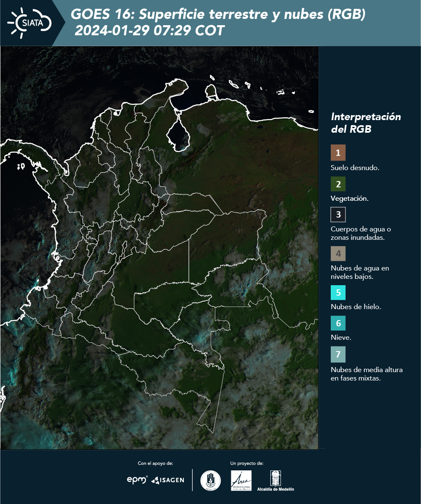Click the SIATA logo in the header
The image size is (421, 504).
(x=29, y=22)
